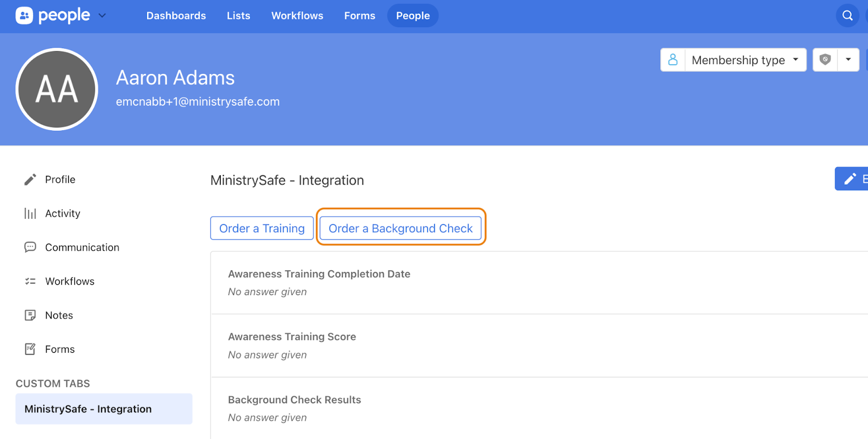Go to the Workflows nav item
The image size is (868, 439).
(x=297, y=16)
